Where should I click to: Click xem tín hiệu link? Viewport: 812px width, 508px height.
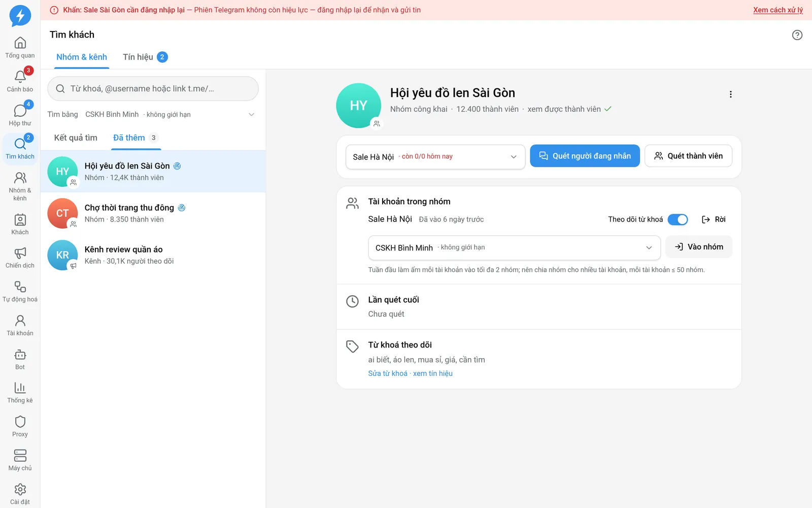(x=433, y=373)
